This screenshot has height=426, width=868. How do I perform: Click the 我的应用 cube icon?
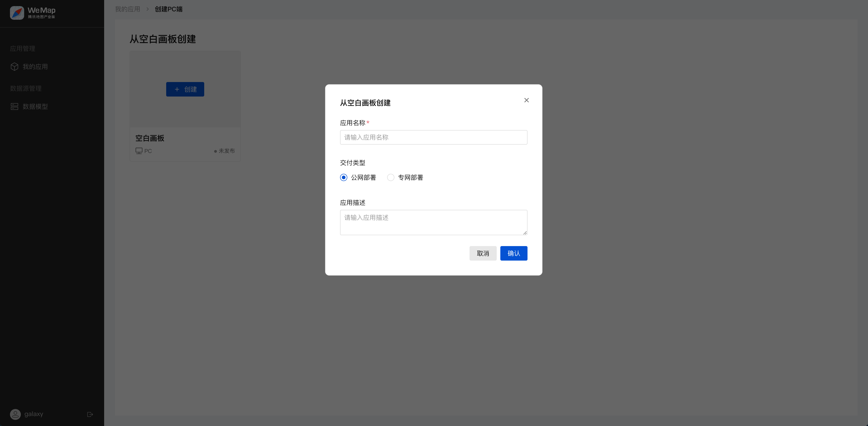coord(14,67)
